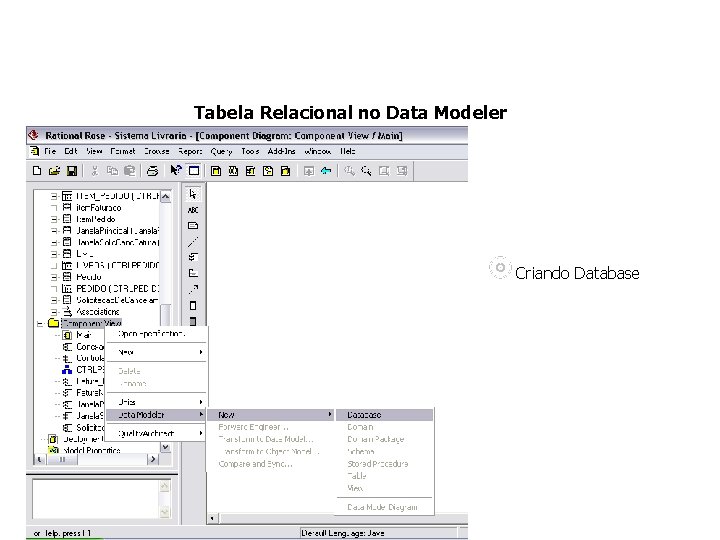Screen dimensions: 720x540
Task: Select CTRLPEDIDO item with blue icon
Action: (x=84, y=370)
